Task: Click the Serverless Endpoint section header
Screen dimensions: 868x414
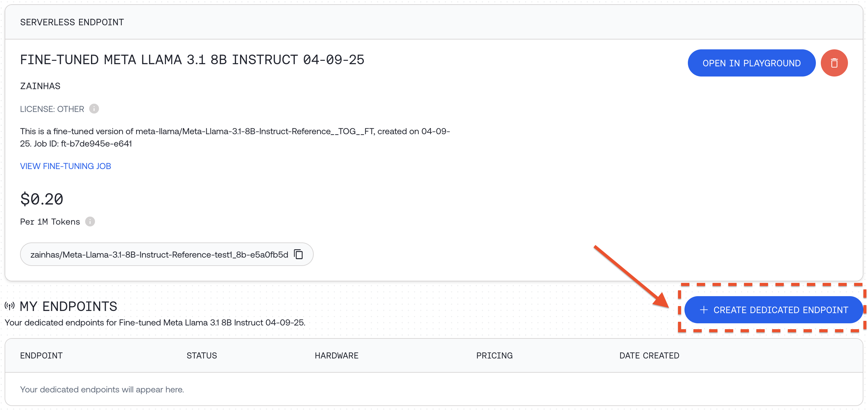Action: tap(72, 22)
